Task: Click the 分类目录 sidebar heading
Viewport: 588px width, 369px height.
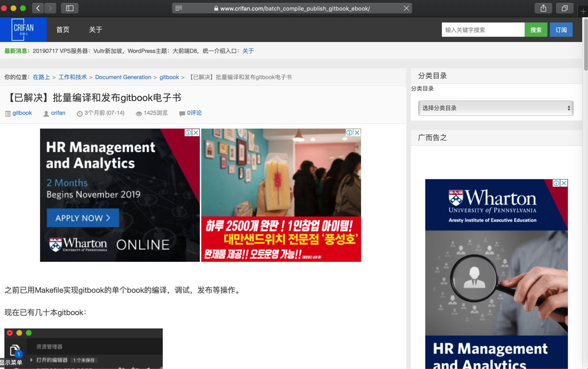Action: pyautogui.click(x=432, y=76)
